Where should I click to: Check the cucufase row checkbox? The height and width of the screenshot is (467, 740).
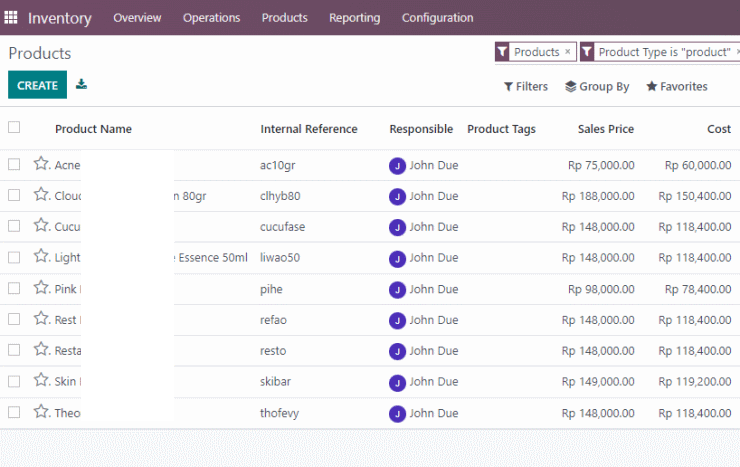(x=14, y=226)
